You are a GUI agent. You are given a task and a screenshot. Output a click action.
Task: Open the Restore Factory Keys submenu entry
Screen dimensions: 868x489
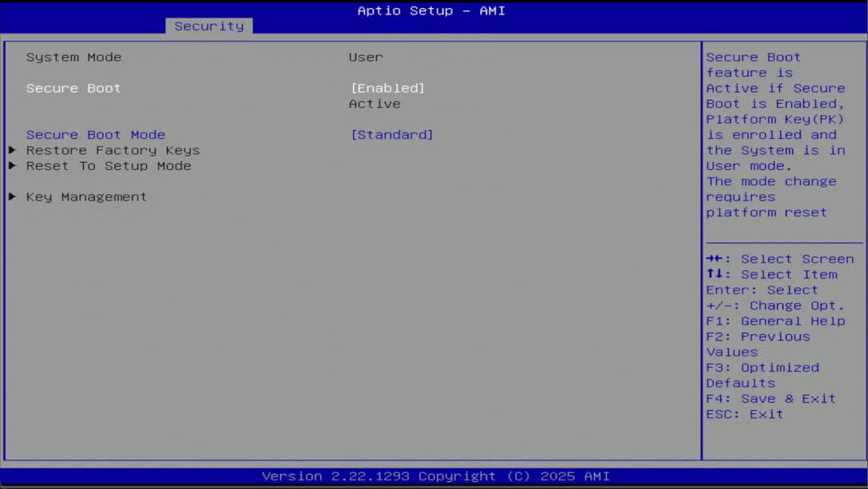[x=113, y=151]
